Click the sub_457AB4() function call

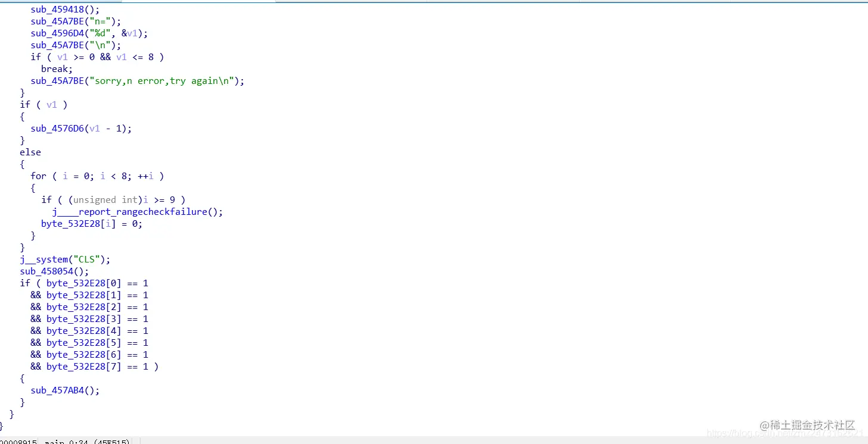66,390
